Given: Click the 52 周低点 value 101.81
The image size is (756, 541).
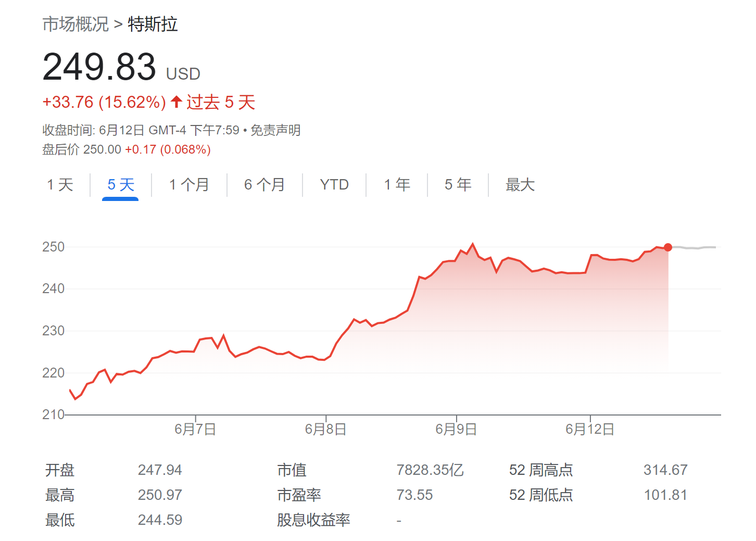Looking at the screenshot, I should click(x=665, y=495).
